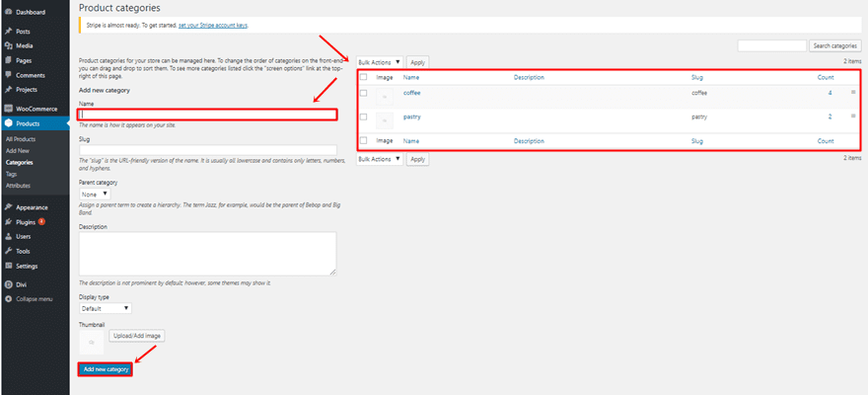
Task: Toggle select-all checkbox in table header
Action: tap(364, 76)
